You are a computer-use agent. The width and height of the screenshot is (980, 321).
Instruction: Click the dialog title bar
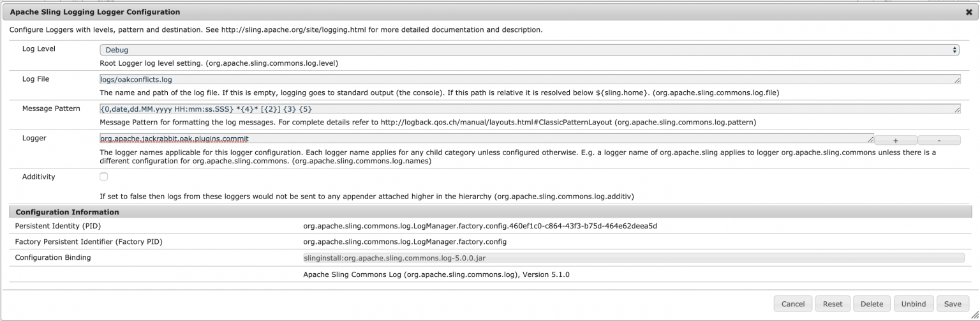pos(447,12)
